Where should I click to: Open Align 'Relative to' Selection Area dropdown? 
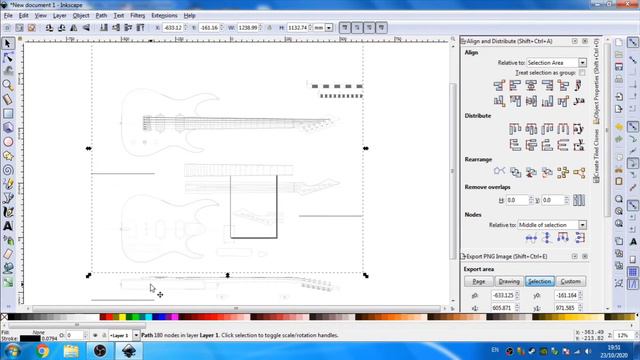582,63
